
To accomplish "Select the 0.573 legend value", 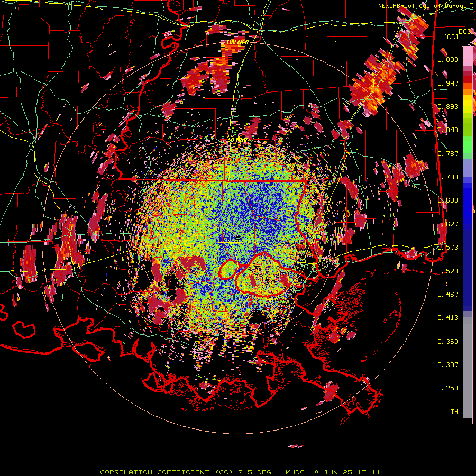I will [448, 248].
